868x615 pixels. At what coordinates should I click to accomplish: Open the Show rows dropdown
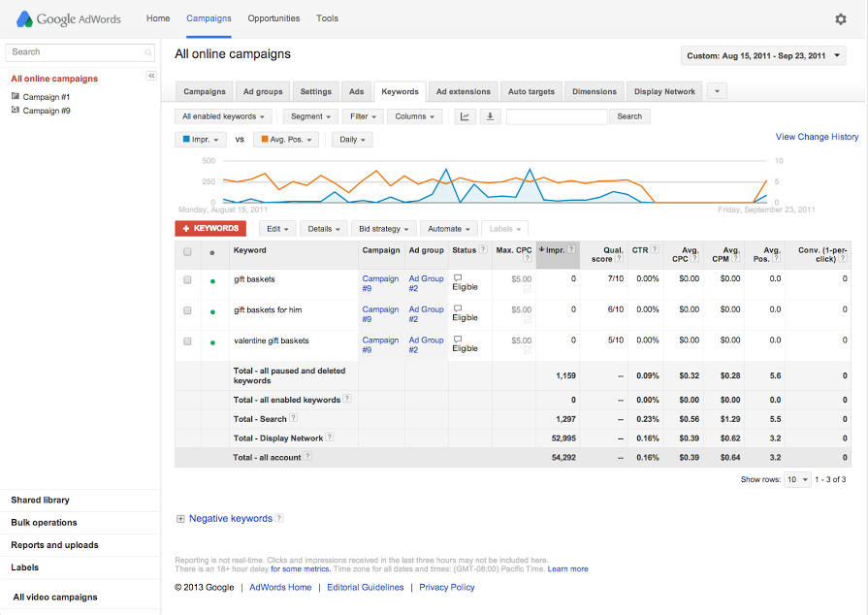(796, 479)
